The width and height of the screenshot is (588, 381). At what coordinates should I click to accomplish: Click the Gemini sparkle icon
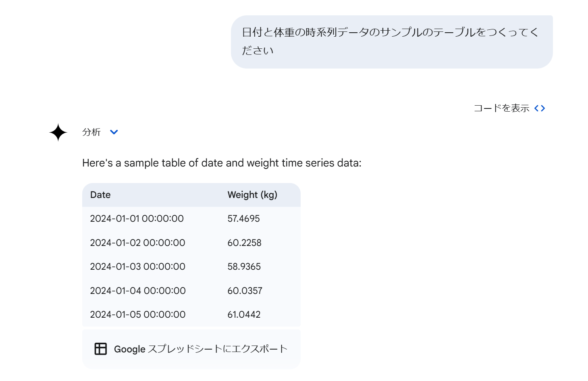coord(58,132)
